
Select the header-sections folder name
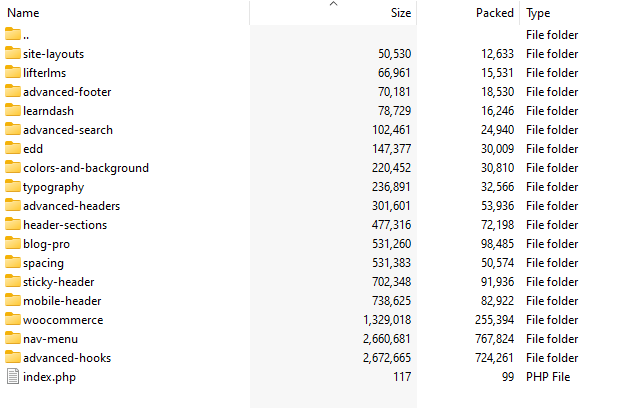65,225
